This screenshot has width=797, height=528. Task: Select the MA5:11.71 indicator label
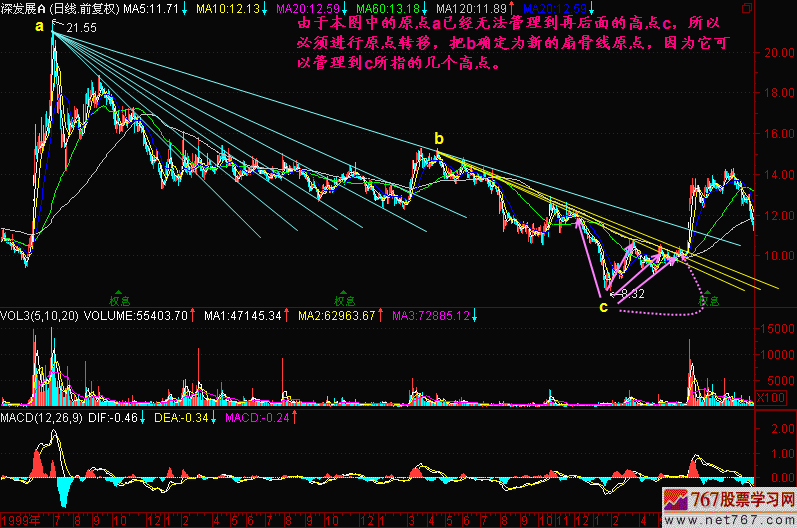tap(150, 8)
